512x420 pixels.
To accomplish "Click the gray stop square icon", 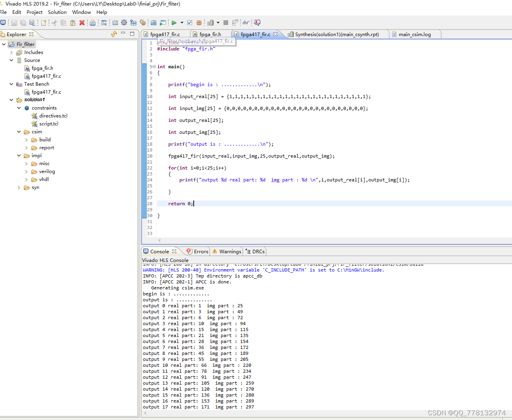I will [x=226, y=23].
